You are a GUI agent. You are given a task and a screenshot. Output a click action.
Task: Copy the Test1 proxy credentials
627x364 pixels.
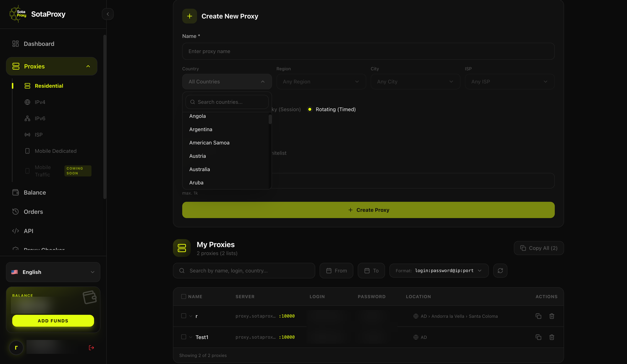(538, 337)
